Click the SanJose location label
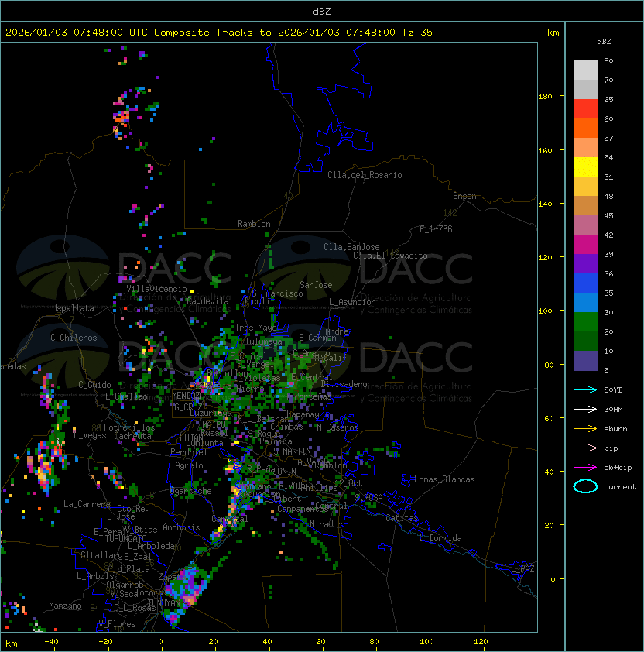 [x=316, y=285]
